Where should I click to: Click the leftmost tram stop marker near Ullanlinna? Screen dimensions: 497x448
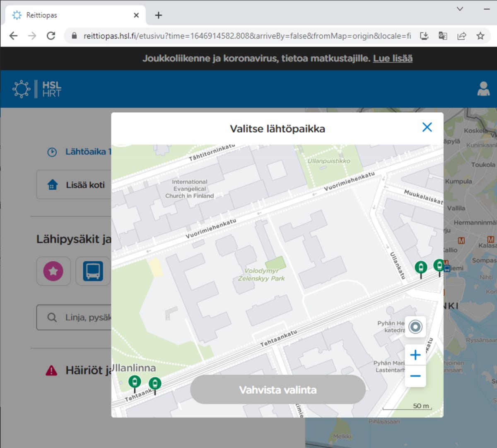[135, 381]
